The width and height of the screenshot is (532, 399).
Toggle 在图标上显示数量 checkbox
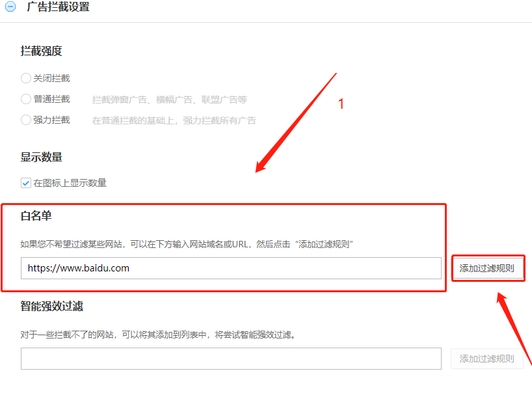tap(26, 183)
